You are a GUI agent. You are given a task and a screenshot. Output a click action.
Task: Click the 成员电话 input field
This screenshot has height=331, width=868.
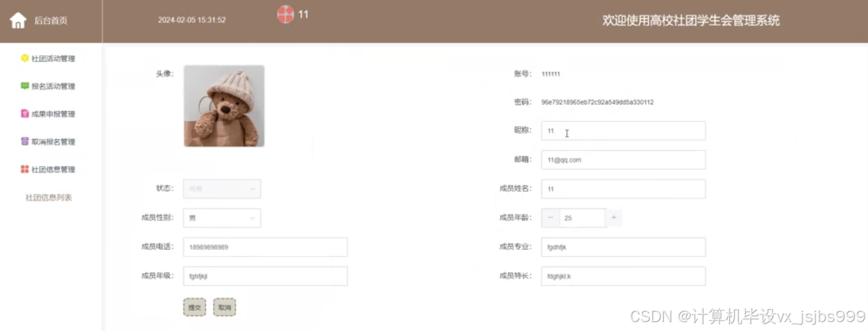pos(265,247)
